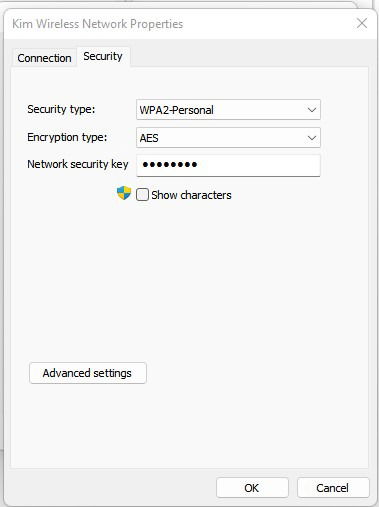Close the Kim Wireless Network Properties dialog
The width and height of the screenshot is (379, 507).
coord(362,24)
